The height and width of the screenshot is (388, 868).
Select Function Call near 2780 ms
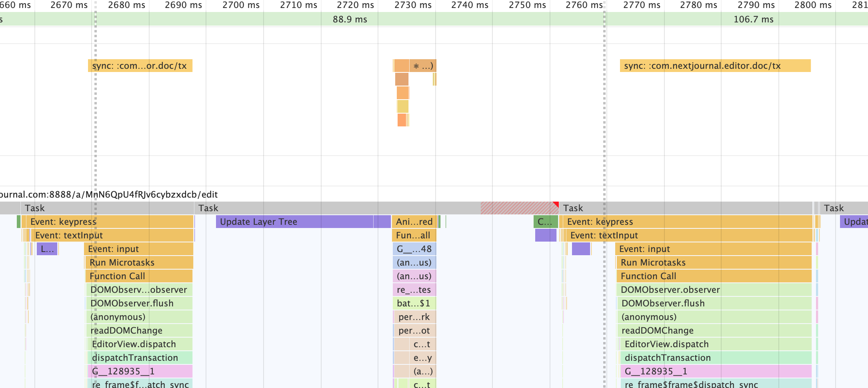(x=714, y=276)
